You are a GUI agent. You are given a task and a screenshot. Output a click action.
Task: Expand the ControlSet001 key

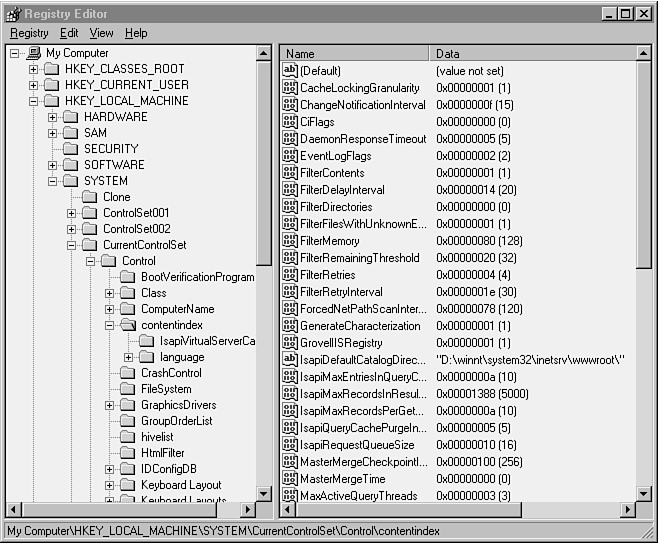click(x=72, y=213)
